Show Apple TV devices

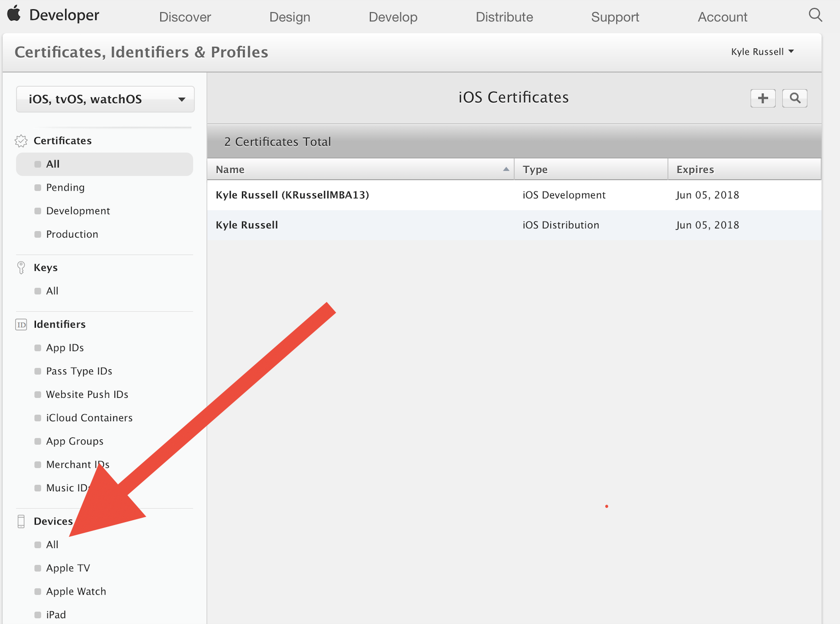(68, 568)
